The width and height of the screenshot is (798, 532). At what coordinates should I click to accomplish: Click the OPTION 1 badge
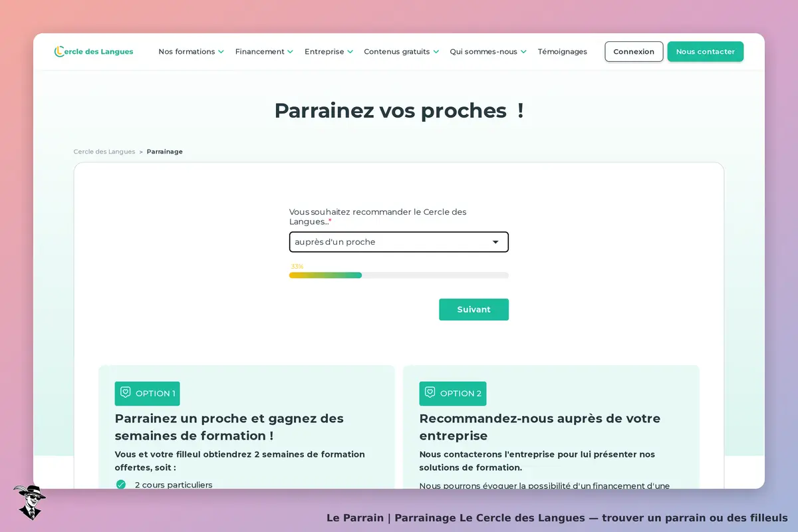click(x=147, y=393)
